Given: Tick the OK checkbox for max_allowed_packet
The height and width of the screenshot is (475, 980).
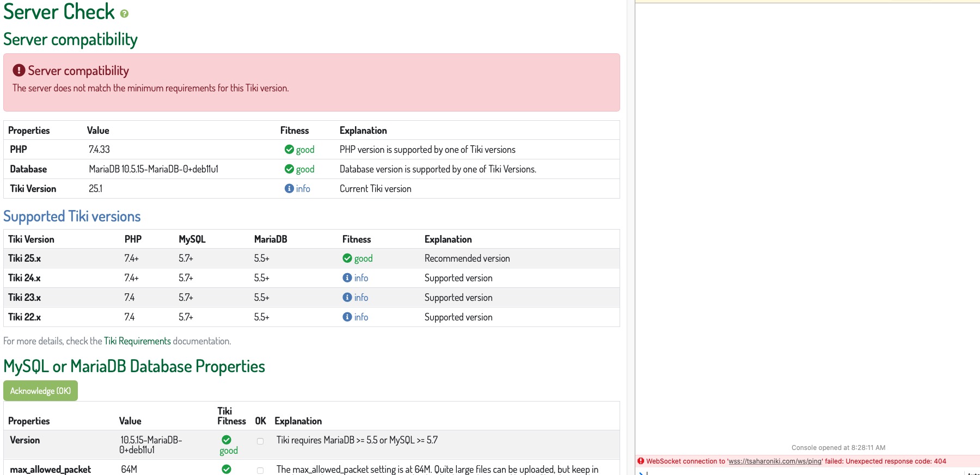Looking at the screenshot, I should coord(260,471).
